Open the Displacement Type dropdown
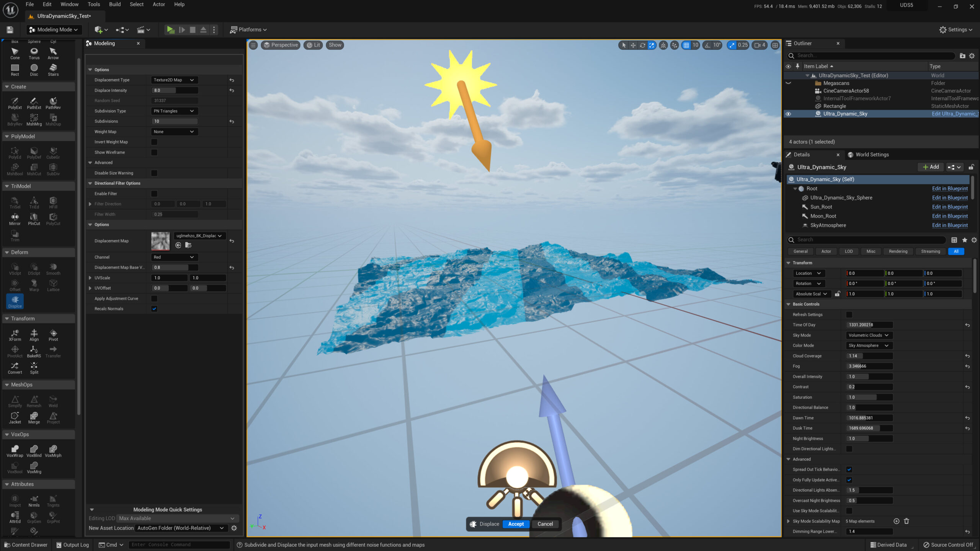 coord(174,80)
